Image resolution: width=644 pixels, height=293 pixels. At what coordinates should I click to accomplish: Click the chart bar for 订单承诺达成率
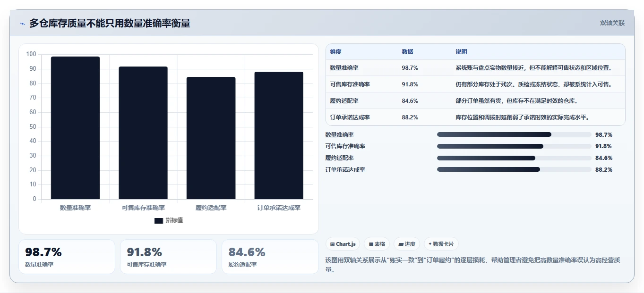pos(279,135)
